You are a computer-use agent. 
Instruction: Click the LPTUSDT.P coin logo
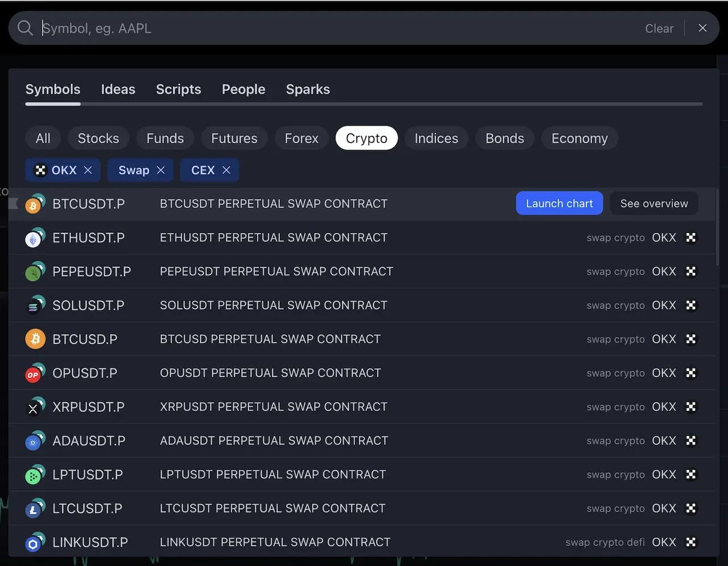coord(35,475)
